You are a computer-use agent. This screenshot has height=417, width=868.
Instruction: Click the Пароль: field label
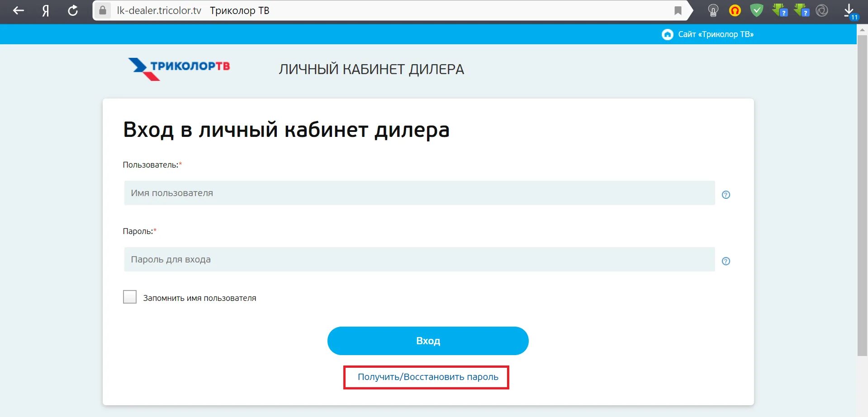[x=139, y=231]
